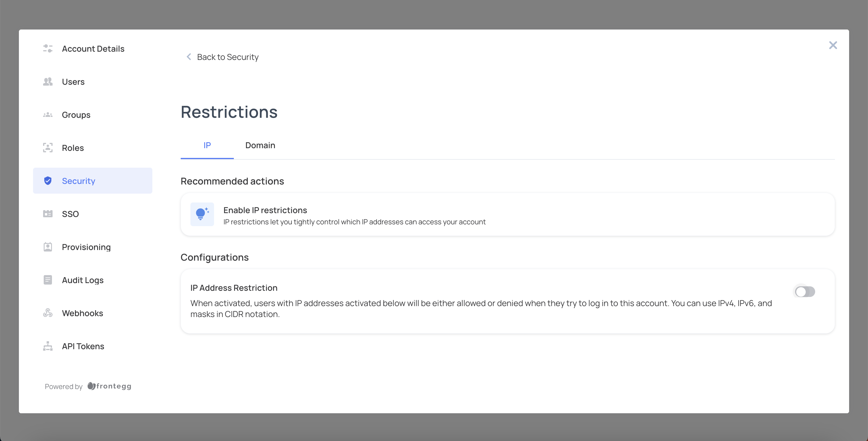Select the IP tab under Restrictions

[207, 145]
